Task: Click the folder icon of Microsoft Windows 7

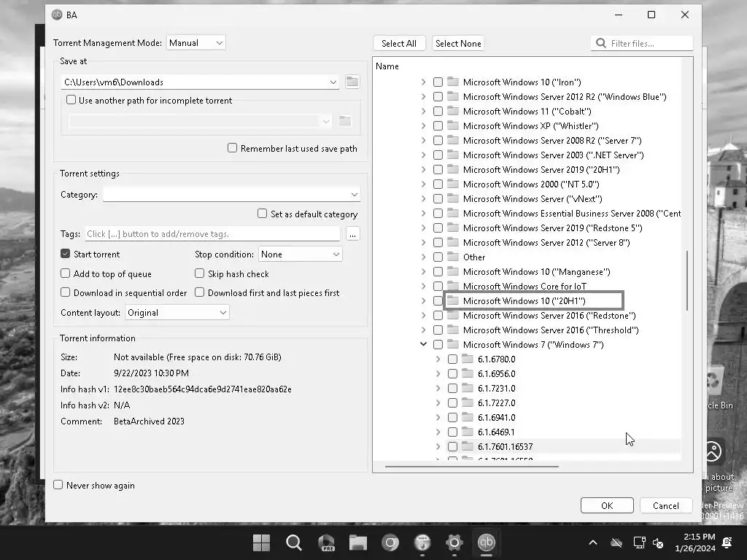Action: pyautogui.click(x=452, y=344)
